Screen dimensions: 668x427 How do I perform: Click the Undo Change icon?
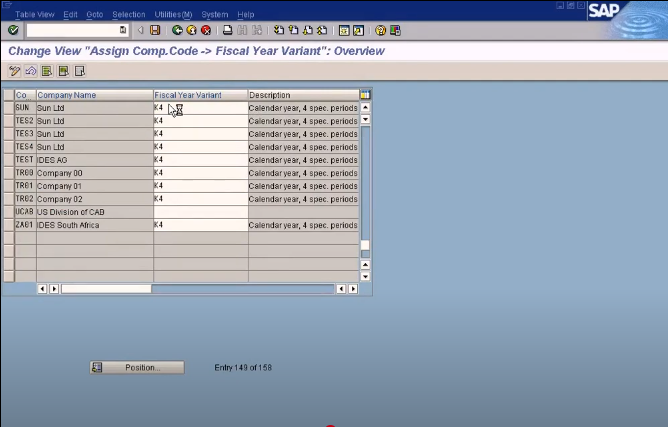(x=31, y=71)
